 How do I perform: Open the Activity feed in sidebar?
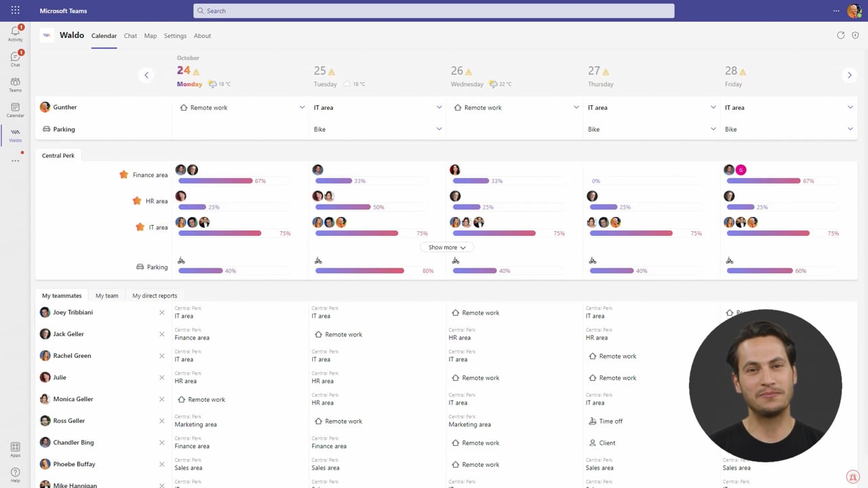[15, 33]
